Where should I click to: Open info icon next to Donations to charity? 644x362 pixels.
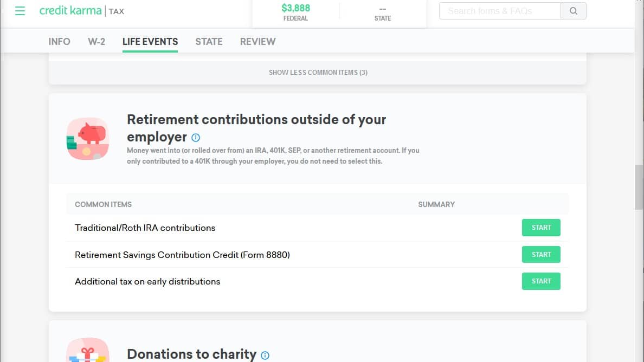click(x=265, y=355)
